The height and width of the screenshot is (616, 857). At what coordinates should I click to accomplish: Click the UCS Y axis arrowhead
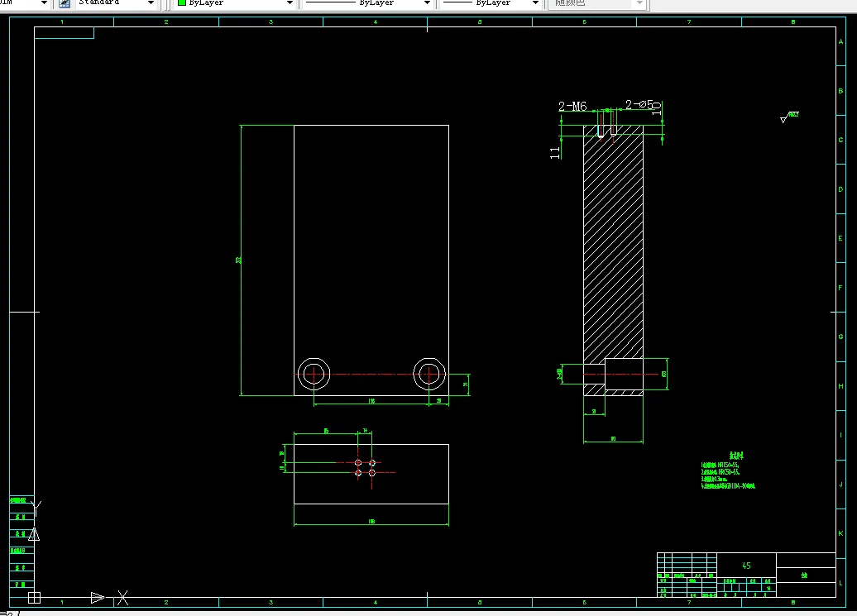point(34,534)
